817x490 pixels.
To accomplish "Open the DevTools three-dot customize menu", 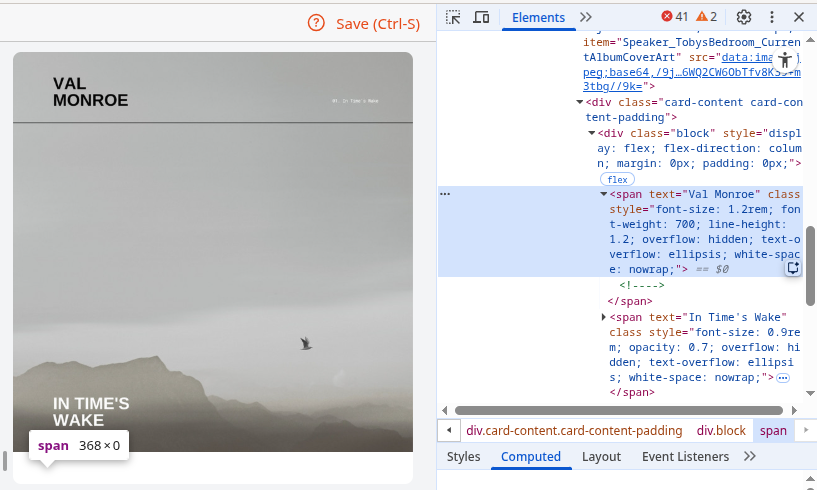I will point(772,17).
